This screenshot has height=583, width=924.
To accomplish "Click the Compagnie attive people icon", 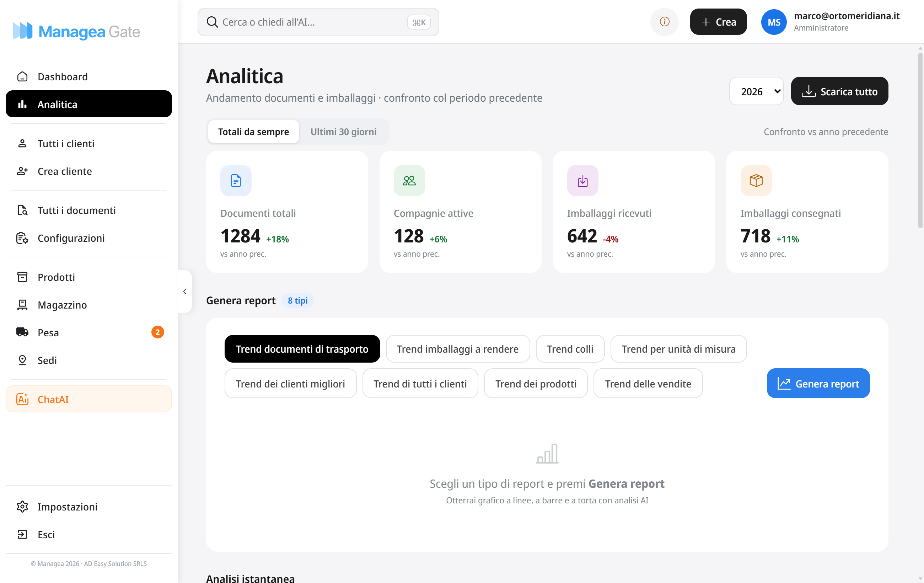I will [x=409, y=180].
